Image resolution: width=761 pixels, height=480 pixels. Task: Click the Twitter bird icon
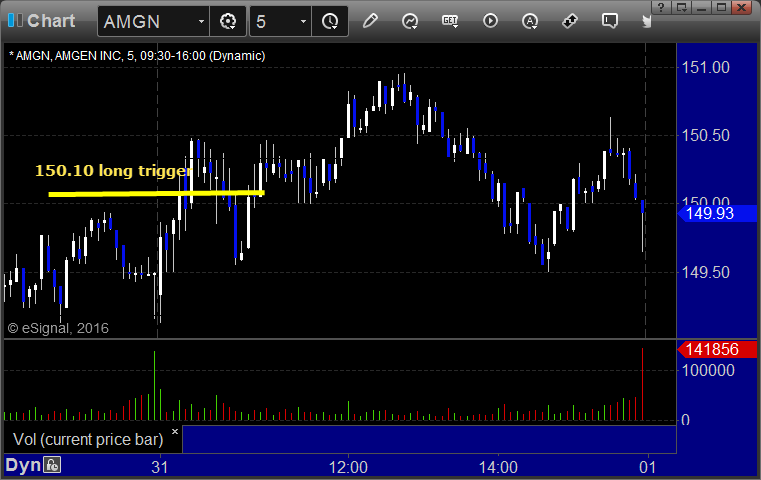click(x=646, y=21)
